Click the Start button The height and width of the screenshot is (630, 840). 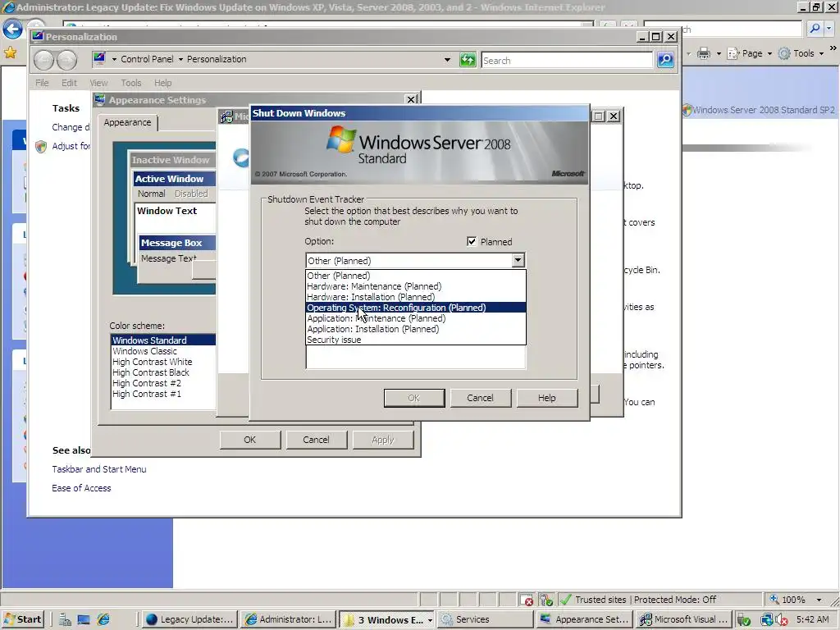tap(22, 619)
